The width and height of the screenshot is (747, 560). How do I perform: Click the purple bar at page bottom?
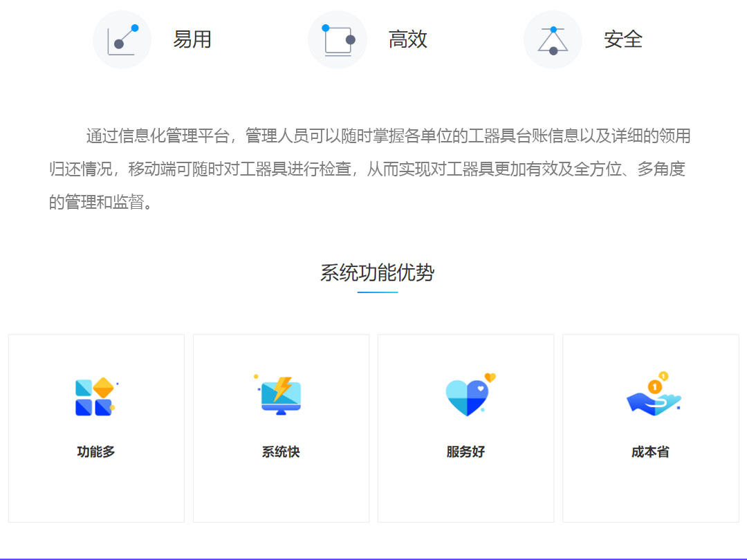pyautogui.click(x=373, y=558)
